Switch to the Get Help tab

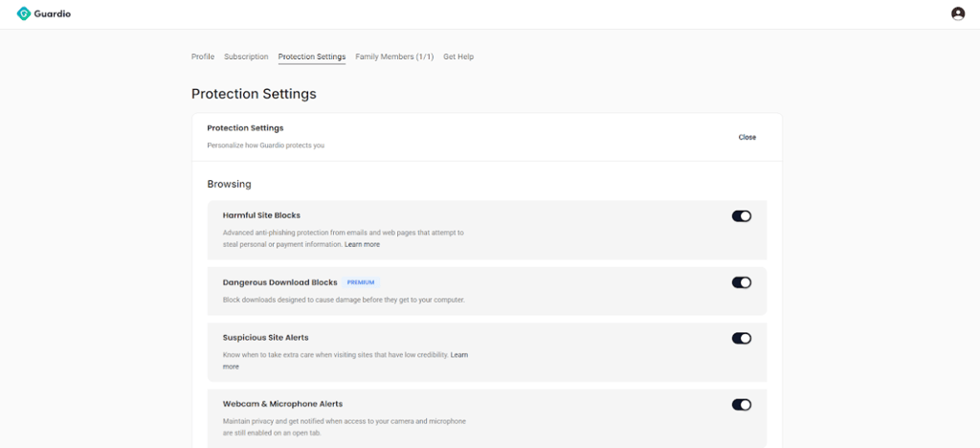(458, 56)
